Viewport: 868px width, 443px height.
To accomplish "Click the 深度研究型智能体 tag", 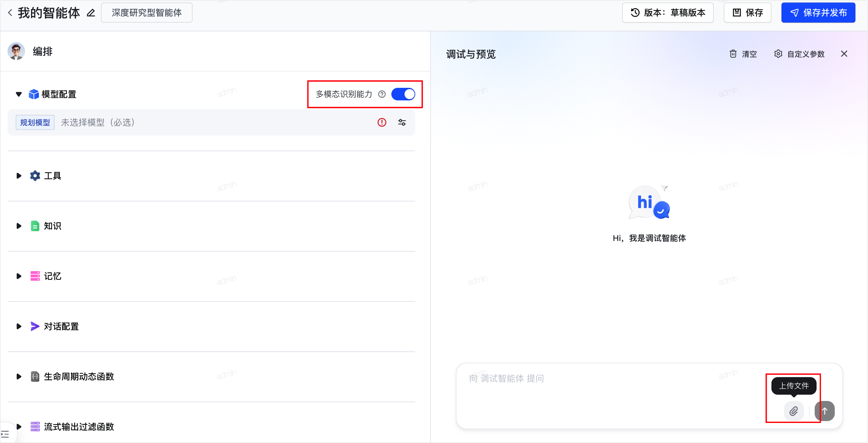I will 146,13.
